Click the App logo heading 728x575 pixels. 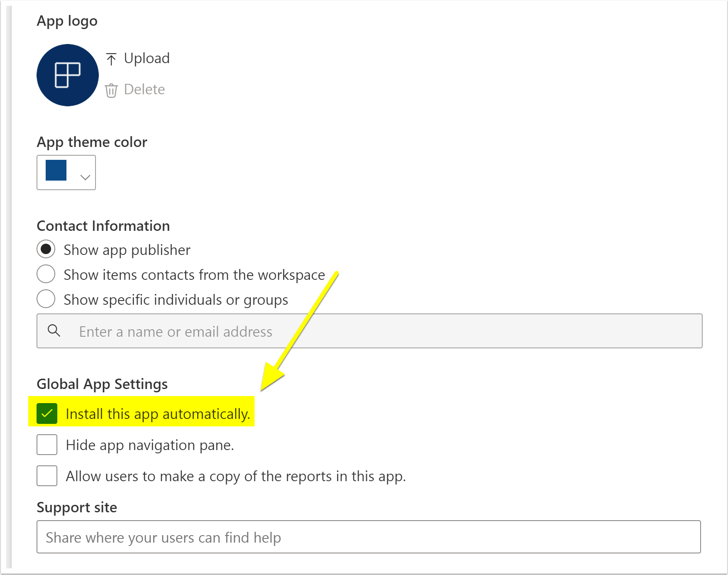point(67,21)
